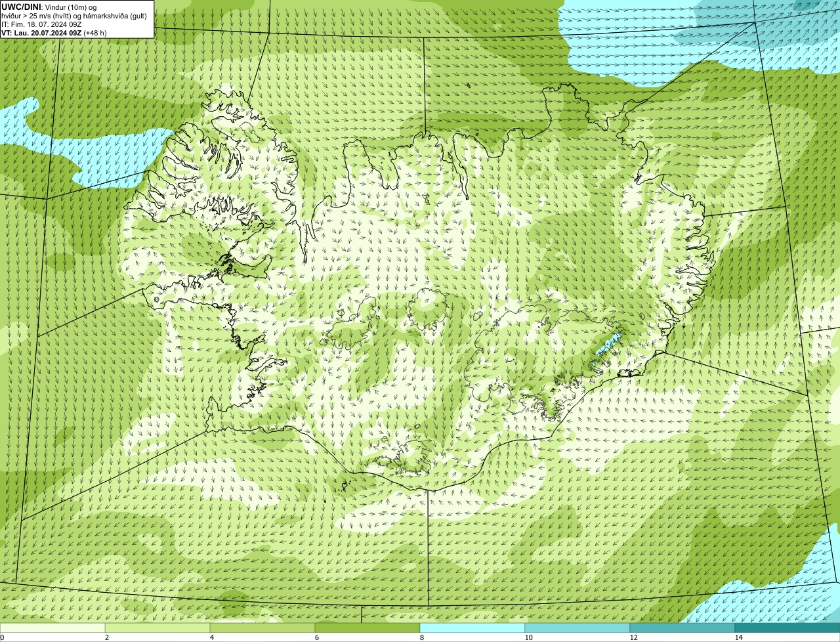Image resolution: width=840 pixels, height=642 pixels.
Task: Click the 'hviður > 25 m/s' description line
Action: pos(74,16)
